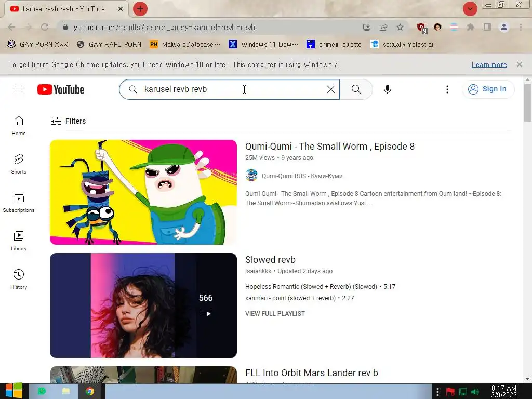This screenshot has height=399, width=532.
Task: Open the tab search dropdown arrow
Action: (x=470, y=9)
